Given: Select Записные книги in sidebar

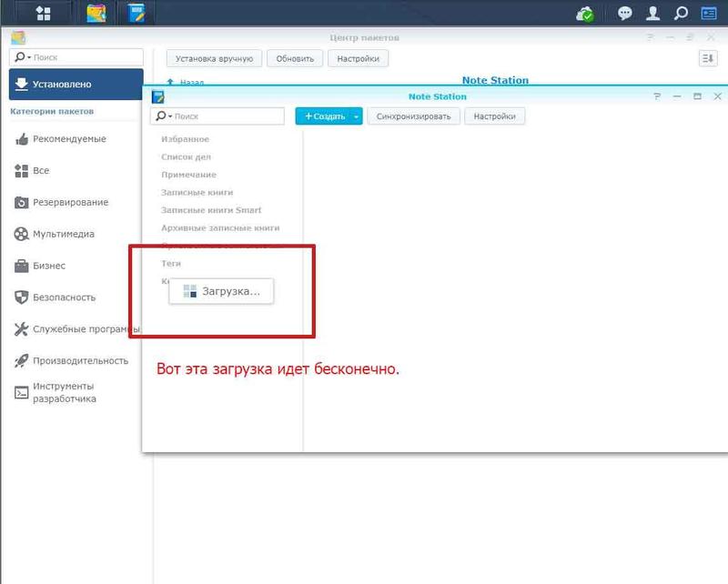Looking at the screenshot, I should pos(197,192).
